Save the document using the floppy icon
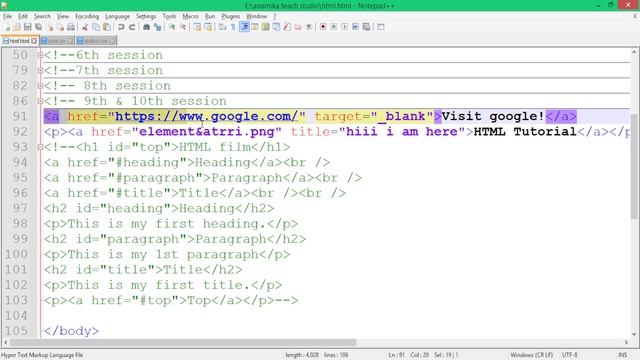The height and width of the screenshot is (360, 640). click(27, 27)
